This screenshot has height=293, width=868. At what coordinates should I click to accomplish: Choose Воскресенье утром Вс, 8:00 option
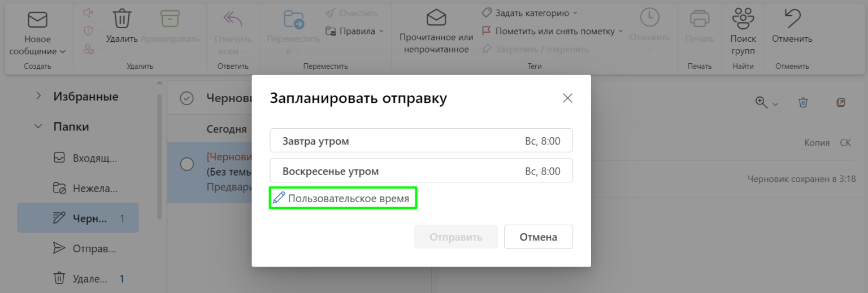pyautogui.click(x=421, y=170)
